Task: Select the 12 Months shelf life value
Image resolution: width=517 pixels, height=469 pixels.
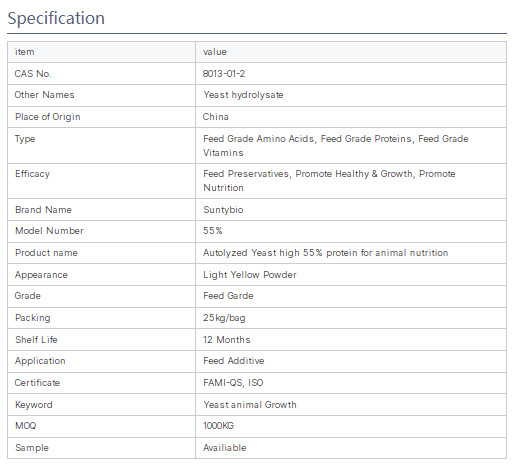Action: pyautogui.click(x=227, y=340)
